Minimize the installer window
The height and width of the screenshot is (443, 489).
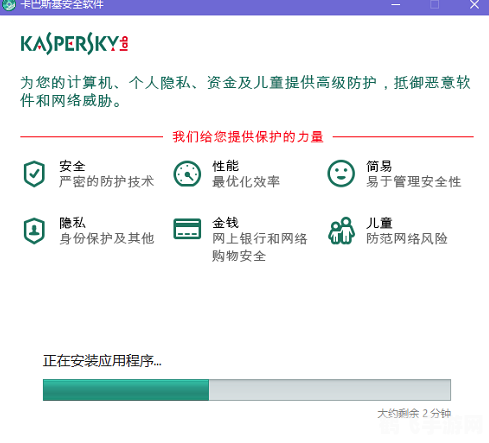tap(395, 5)
